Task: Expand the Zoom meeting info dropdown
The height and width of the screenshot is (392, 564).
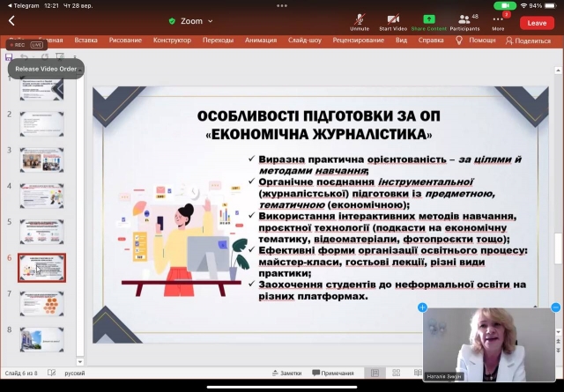Action: point(211,21)
